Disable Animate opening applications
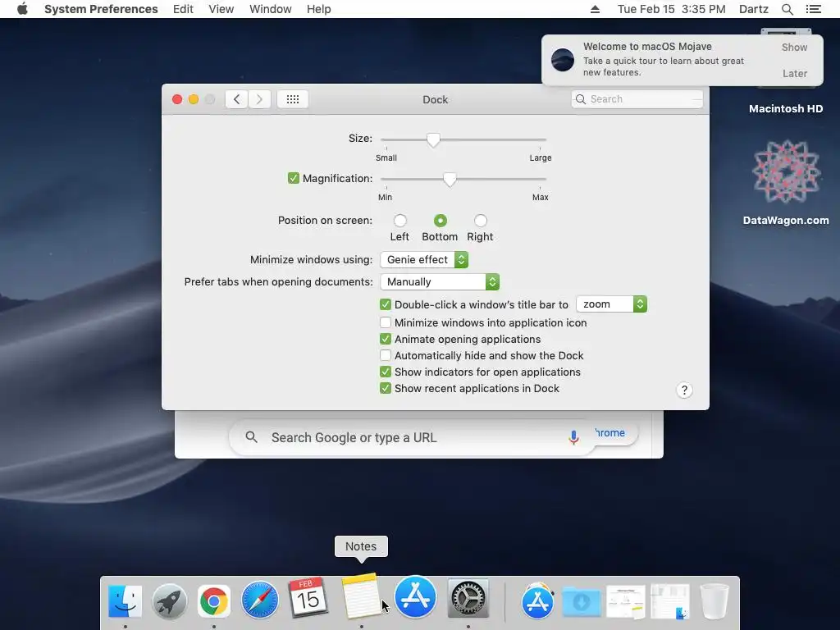Image resolution: width=840 pixels, height=630 pixels. pos(386,339)
